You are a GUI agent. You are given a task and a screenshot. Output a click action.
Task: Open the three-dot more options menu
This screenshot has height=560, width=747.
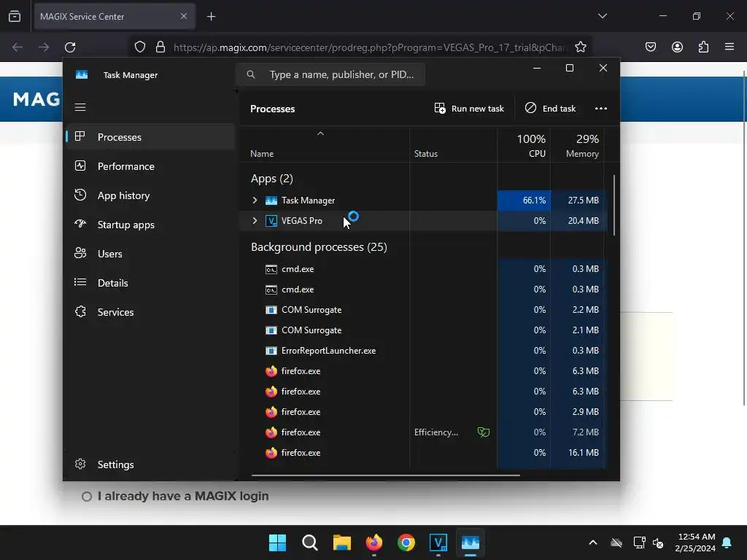click(x=601, y=109)
